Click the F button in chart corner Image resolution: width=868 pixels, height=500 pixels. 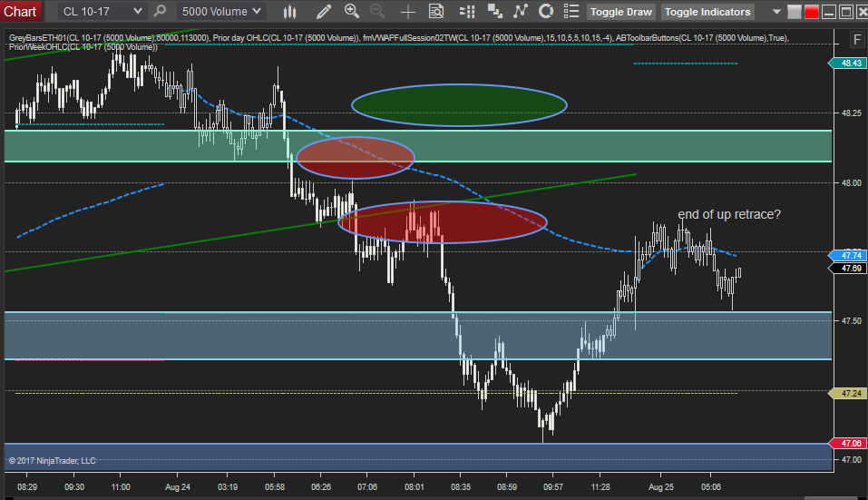[857, 39]
